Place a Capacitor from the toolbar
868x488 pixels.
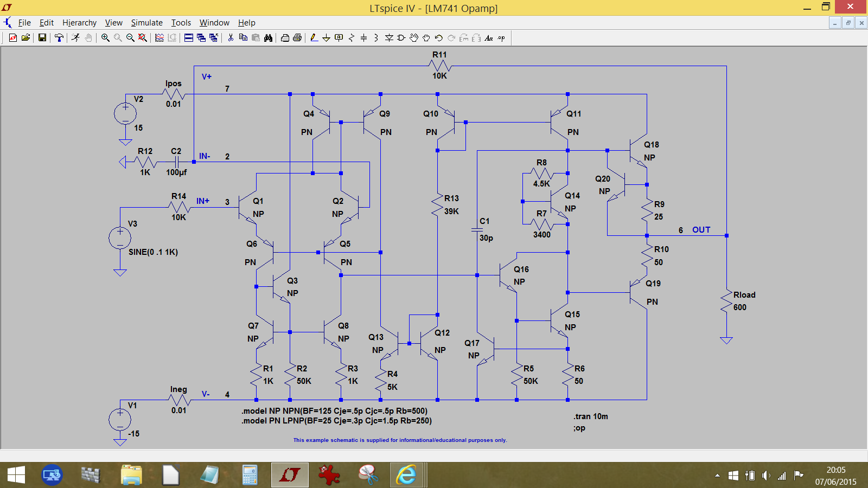pos(364,38)
